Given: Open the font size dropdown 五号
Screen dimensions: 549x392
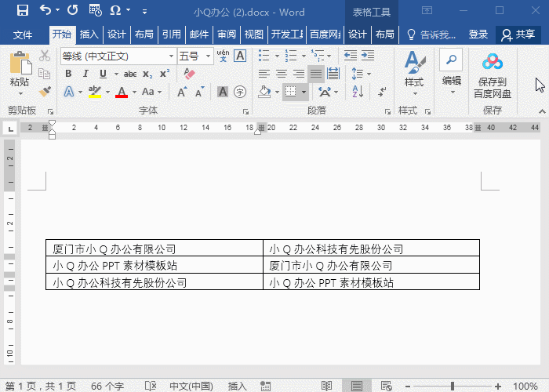Looking at the screenshot, I should [208, 56].
